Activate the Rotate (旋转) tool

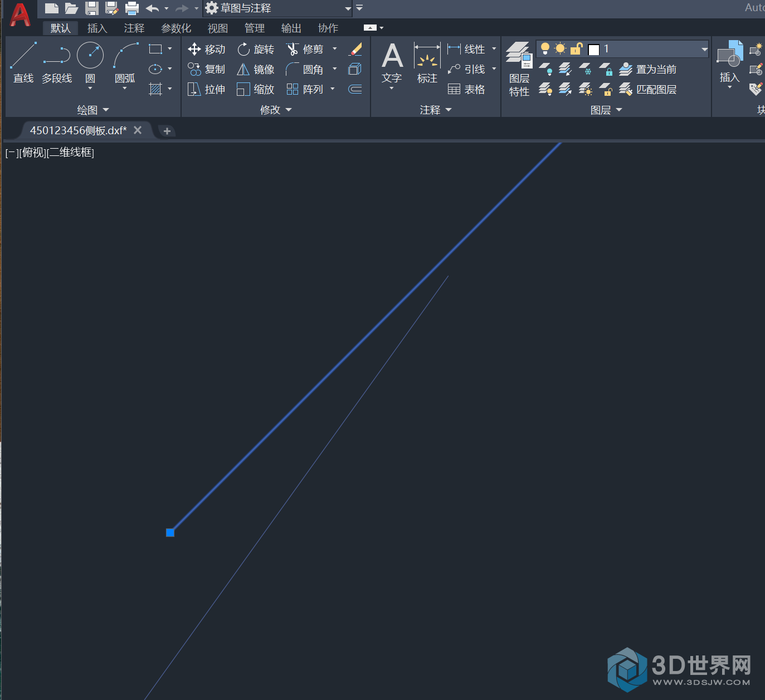click(256, 49)
